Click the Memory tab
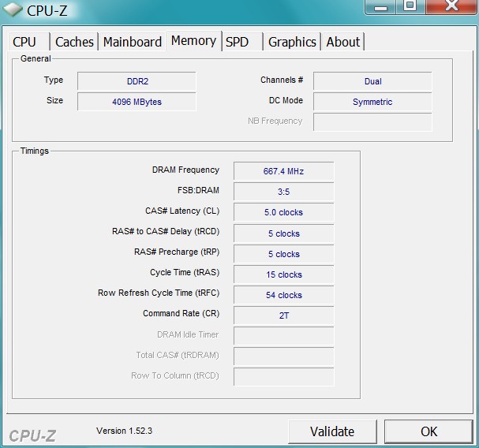The height and width of the screenshot is (448, 479). pyautogui.click(x=193, y=40)
